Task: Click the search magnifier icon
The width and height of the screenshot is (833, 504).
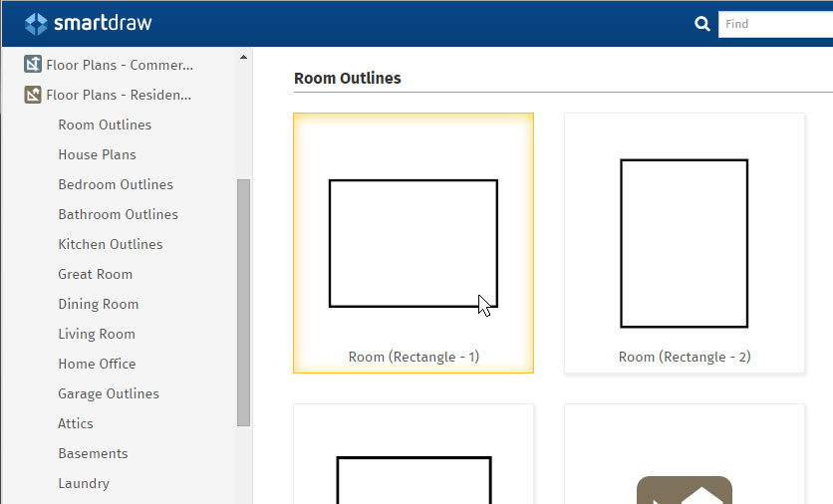Action: pyautogui.click(x=701, y=24)
